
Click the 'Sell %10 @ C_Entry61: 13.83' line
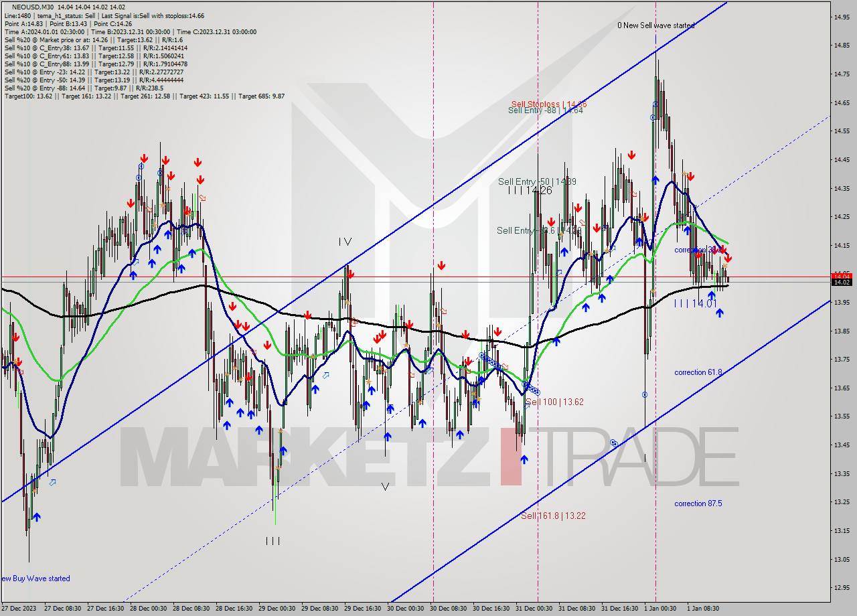[94, 56]
